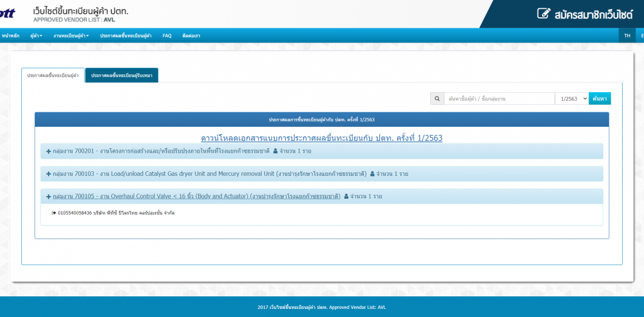This screenshot has width=644, height=317.
Task: Switch to ประกาศผลขึ้นทะเบียนผู้รับเหมา tab
Action: (122, 76)
